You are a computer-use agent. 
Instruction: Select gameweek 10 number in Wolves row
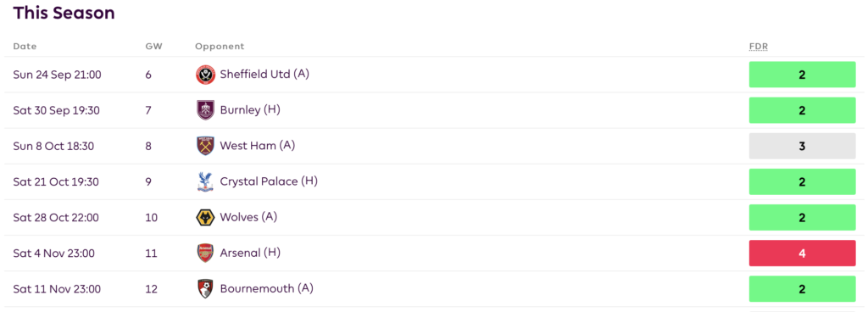point(151,217)
